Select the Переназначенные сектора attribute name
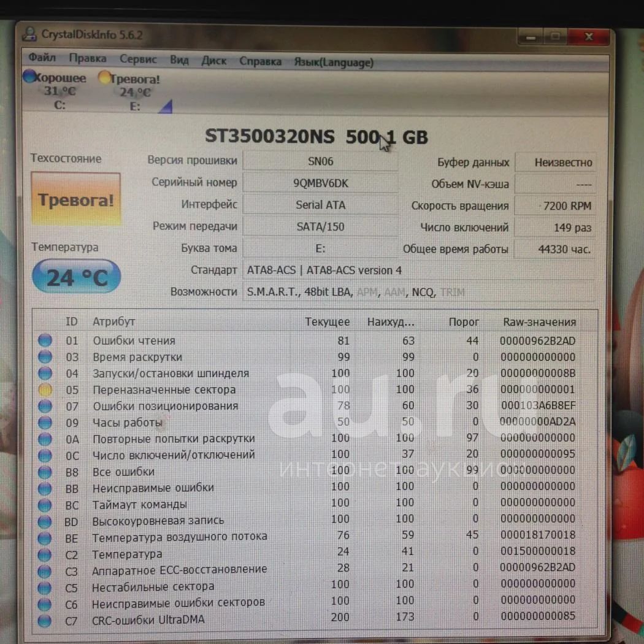This screenshot has height=644, width=644. coord(164,389)
